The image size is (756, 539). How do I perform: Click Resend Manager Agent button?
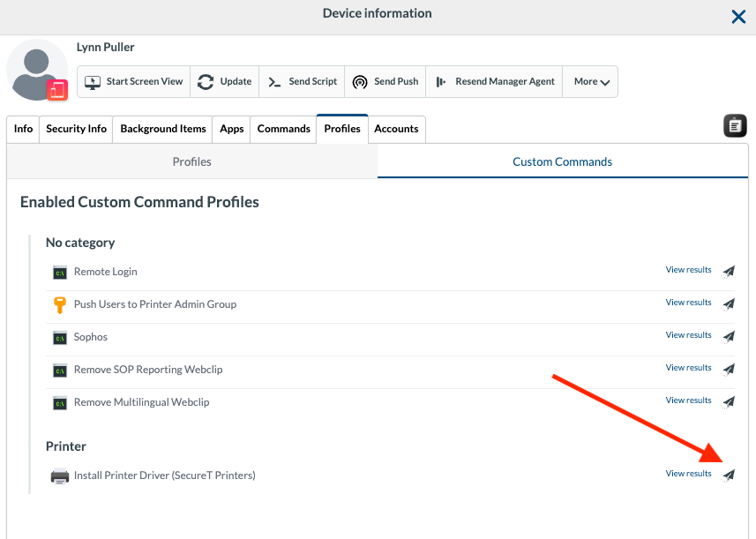(x=495, y=82)
